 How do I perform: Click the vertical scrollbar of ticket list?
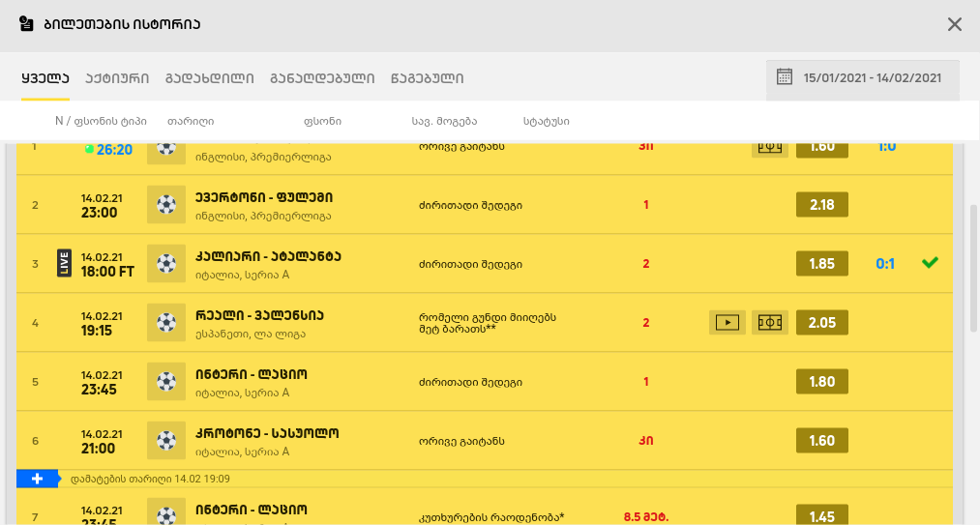pyautogui.click(x=972, y=269)
